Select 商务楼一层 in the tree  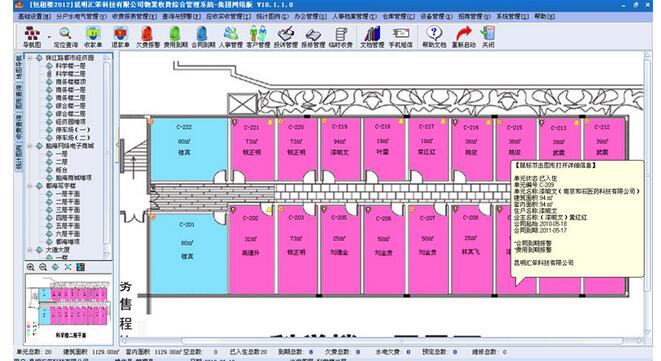coord(70,90)
